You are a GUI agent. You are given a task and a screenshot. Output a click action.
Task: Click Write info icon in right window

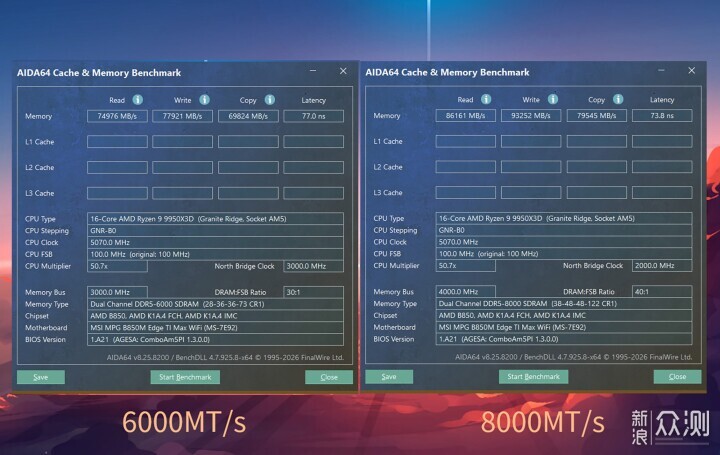coord(553,99)
